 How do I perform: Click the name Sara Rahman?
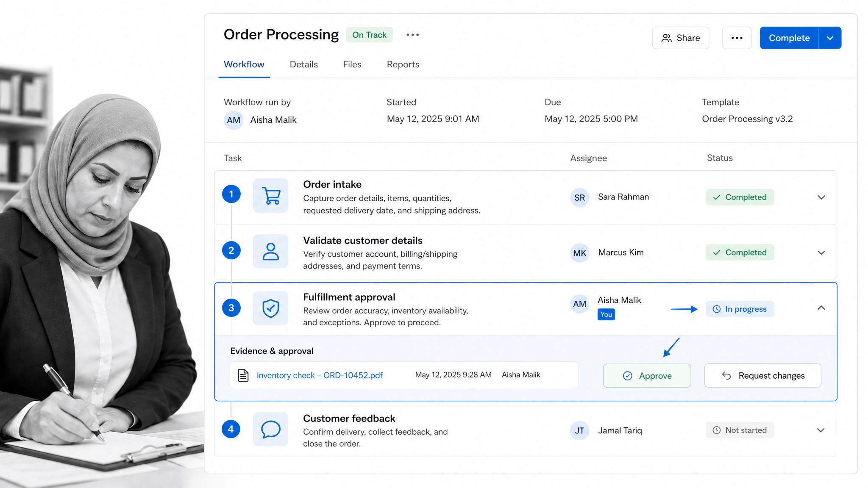pos(623,197)
